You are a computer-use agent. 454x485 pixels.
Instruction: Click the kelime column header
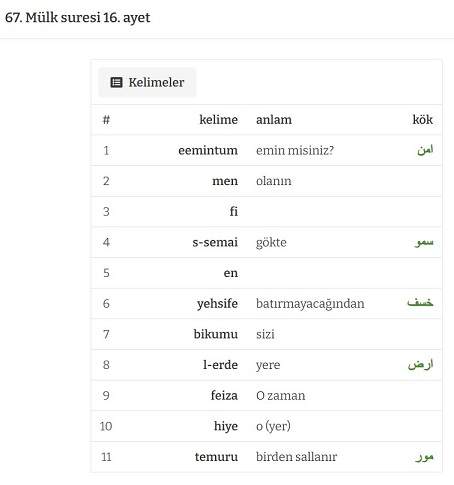(x=219, y=120)
